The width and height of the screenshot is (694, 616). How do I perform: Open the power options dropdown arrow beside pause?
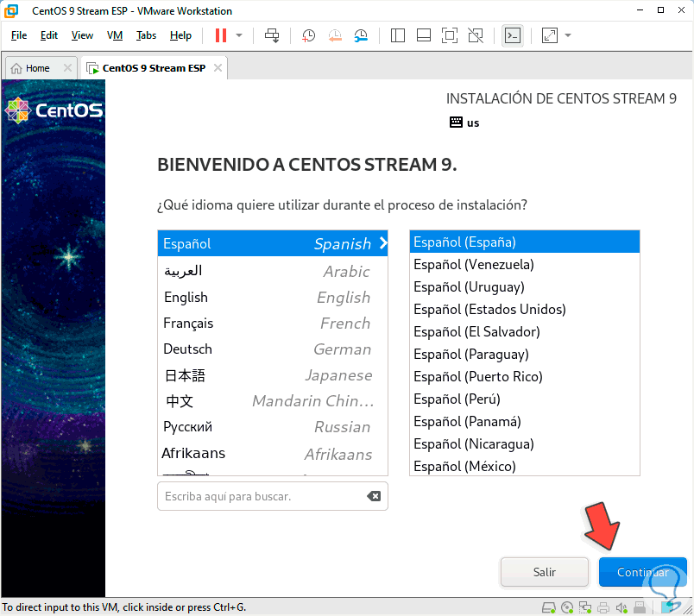(x=239, y=35)
